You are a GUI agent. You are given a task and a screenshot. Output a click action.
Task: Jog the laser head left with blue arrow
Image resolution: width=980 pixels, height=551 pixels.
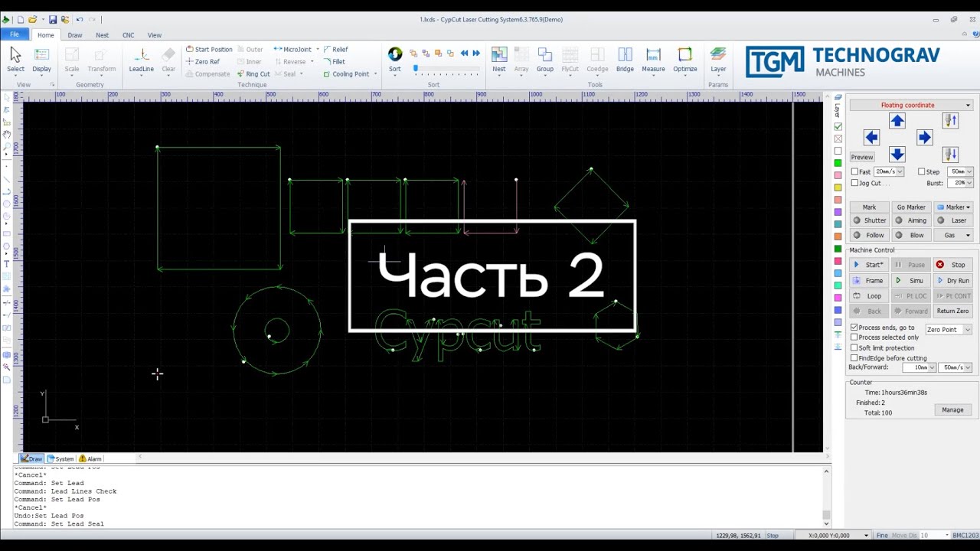click(871, 137)
